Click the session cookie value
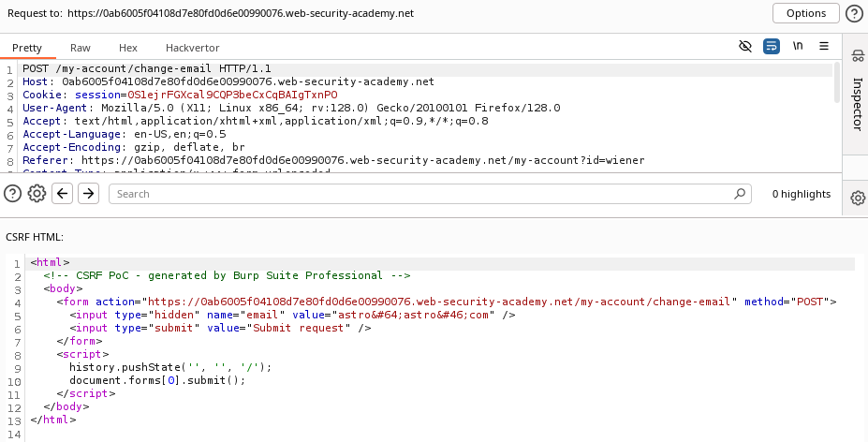 pos(232,96)
